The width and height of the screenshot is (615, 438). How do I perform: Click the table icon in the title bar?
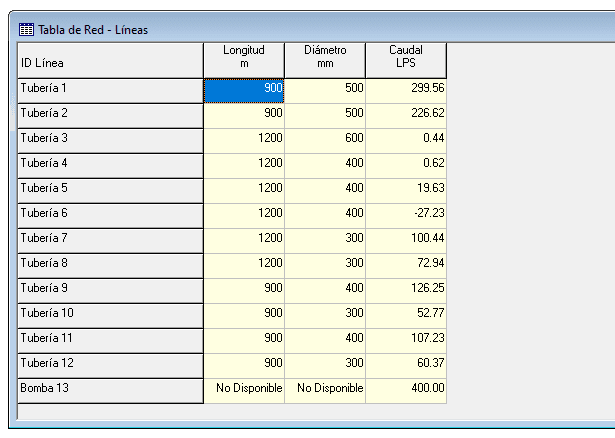(27, 29)
